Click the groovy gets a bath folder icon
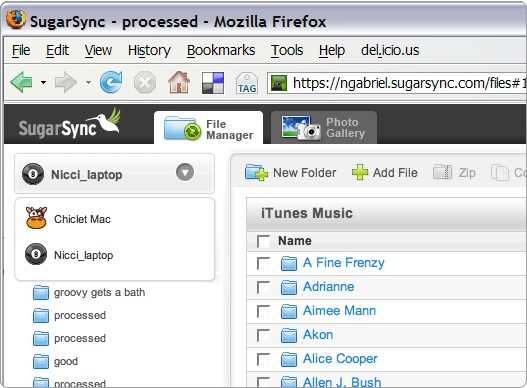The image size is (527, 388). 41,293
